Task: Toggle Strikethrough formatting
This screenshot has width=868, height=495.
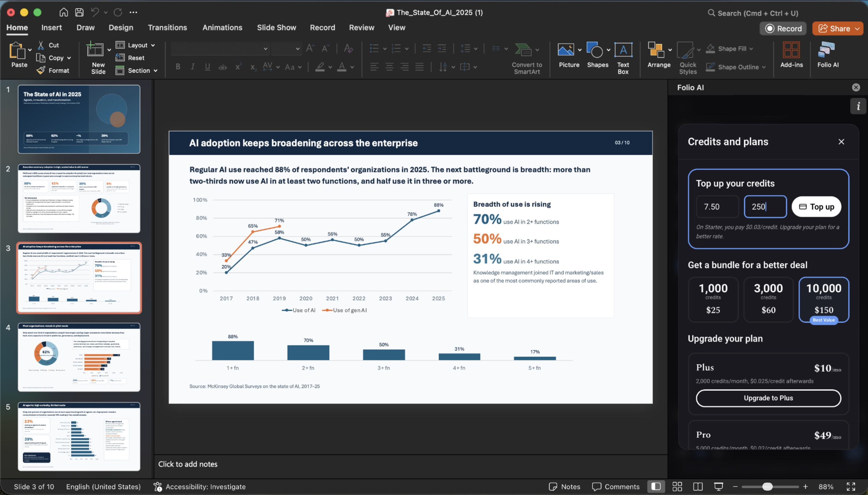Action: coord(222,67)
